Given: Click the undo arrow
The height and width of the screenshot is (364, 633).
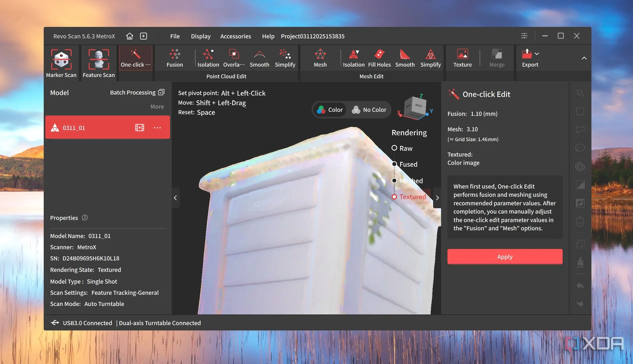Looking at the screenshot, I should 580,286.
